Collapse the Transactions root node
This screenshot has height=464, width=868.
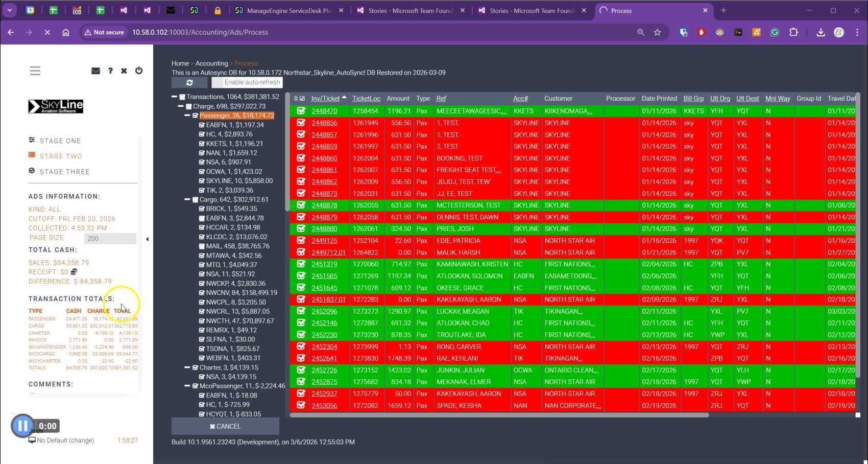[174, 97]
